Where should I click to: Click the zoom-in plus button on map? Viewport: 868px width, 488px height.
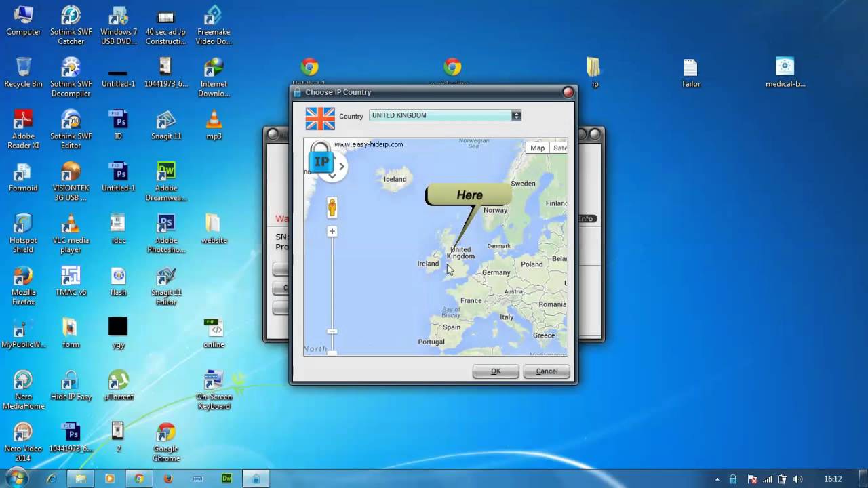(332, 231)
